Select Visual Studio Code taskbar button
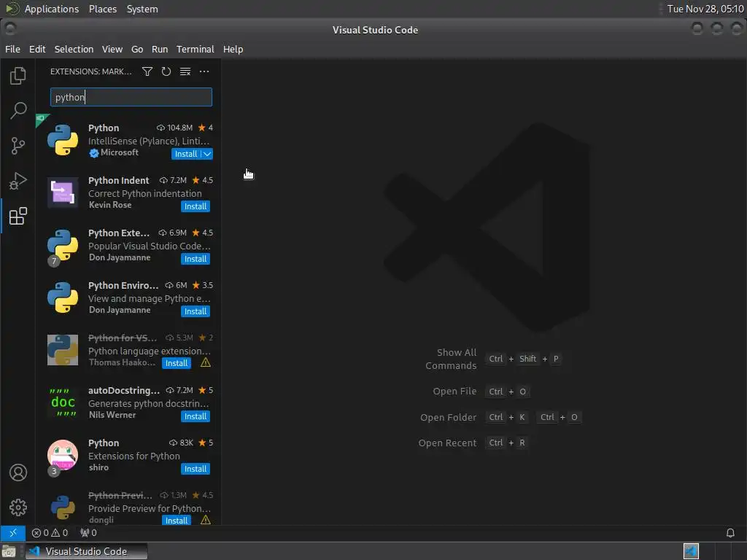The image size is (747, 560). pos(86,551)
